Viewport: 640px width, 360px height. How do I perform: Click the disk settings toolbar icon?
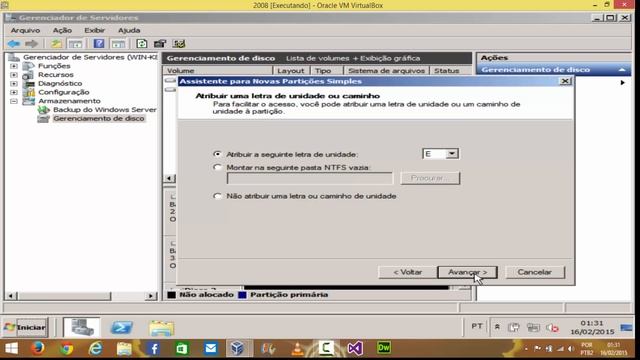pos(179,44)
